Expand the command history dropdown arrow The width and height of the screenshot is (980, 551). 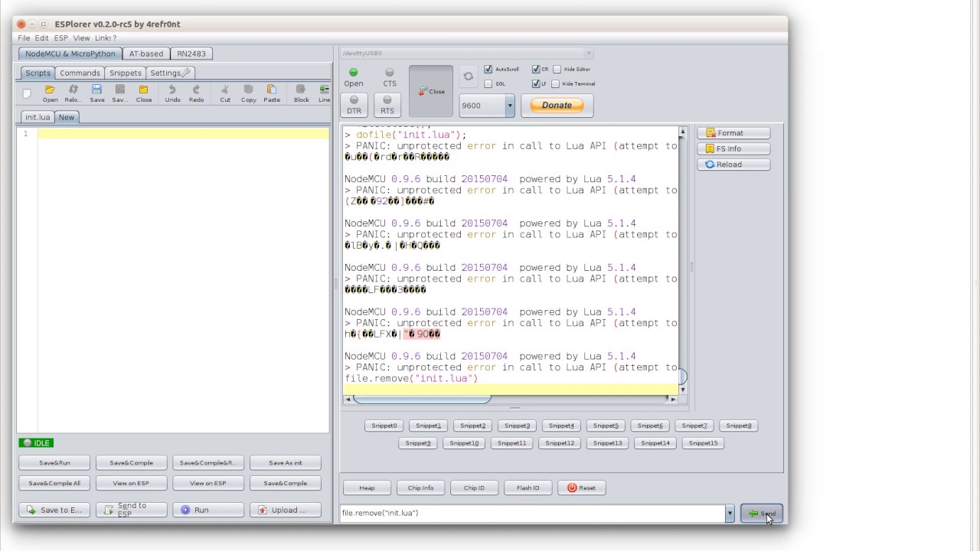[x=730, y=514]
